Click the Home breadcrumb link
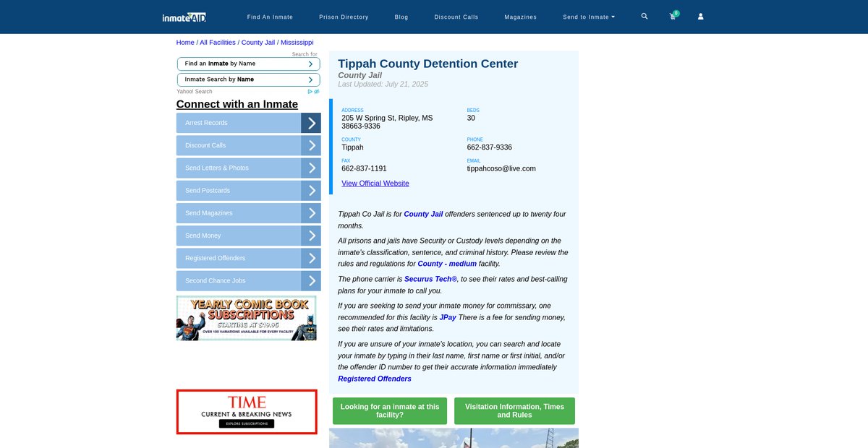The height and width of the screenshot is (448, 868). point(185,43)
